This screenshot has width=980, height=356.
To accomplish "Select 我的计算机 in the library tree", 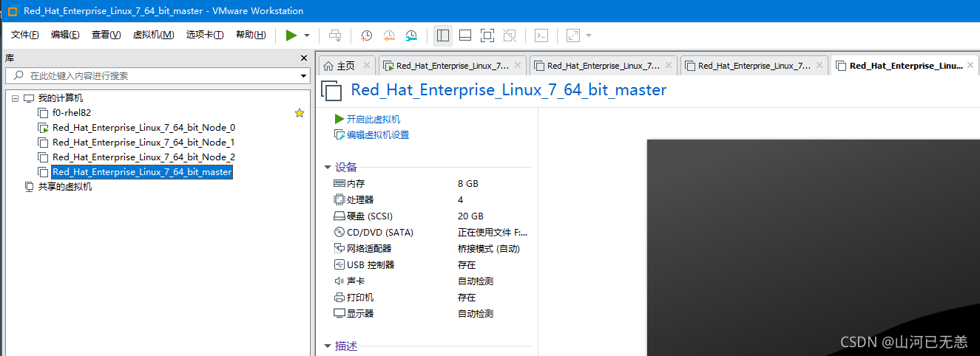I will tap(61, 98).
